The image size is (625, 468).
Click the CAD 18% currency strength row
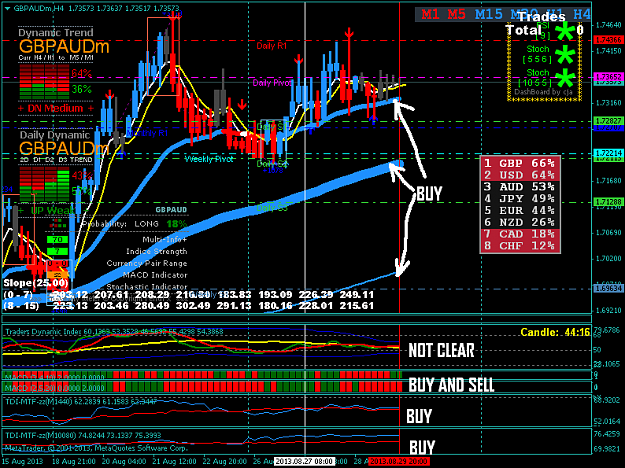click(x=520, y=234)
